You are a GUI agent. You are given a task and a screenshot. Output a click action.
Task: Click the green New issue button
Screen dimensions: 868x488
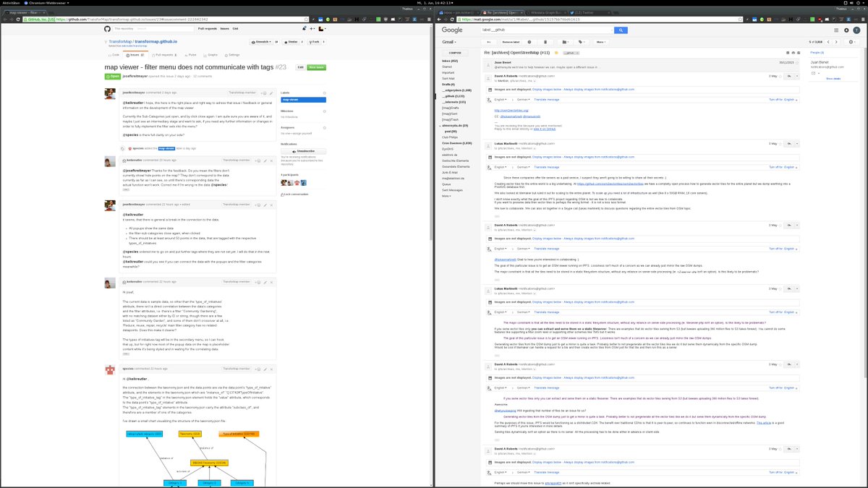point(316,67)
